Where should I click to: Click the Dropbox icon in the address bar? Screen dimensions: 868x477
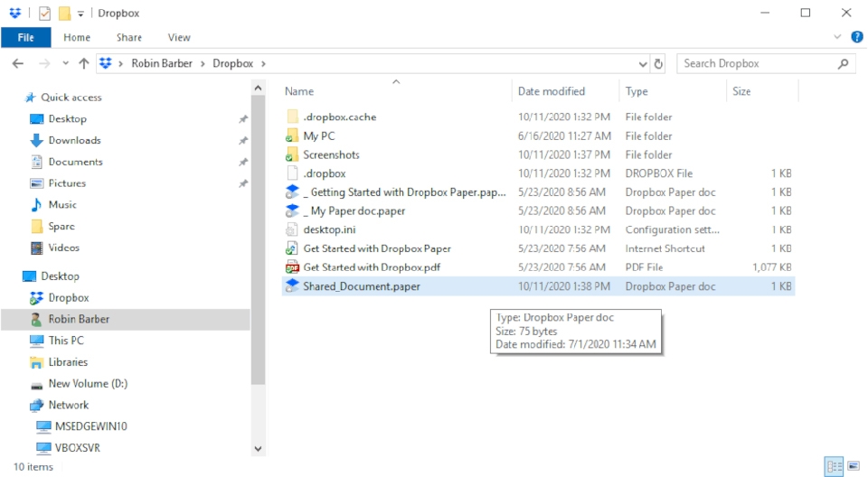105,63
